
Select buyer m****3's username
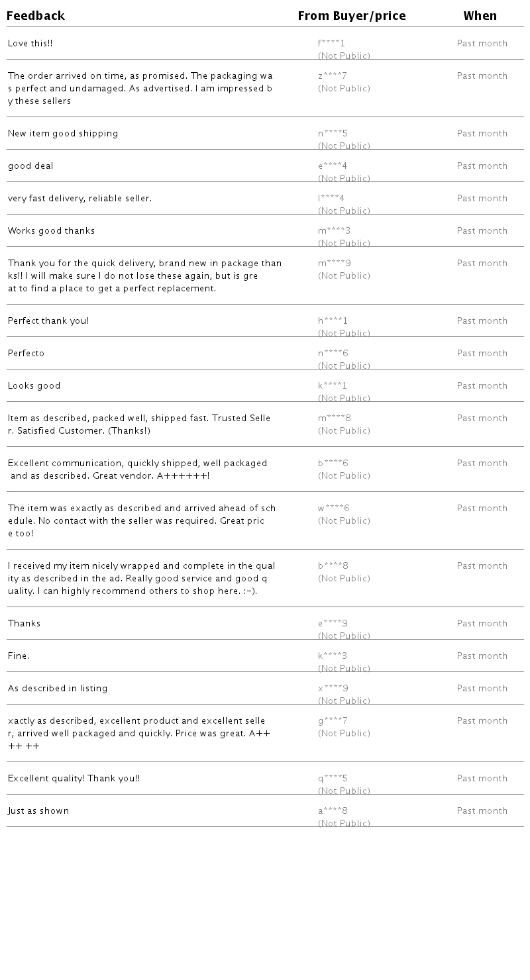coord(334,231)
